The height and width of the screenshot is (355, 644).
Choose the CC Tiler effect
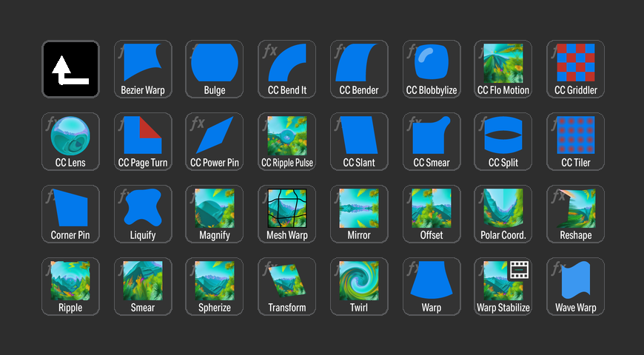coord(575,141)
